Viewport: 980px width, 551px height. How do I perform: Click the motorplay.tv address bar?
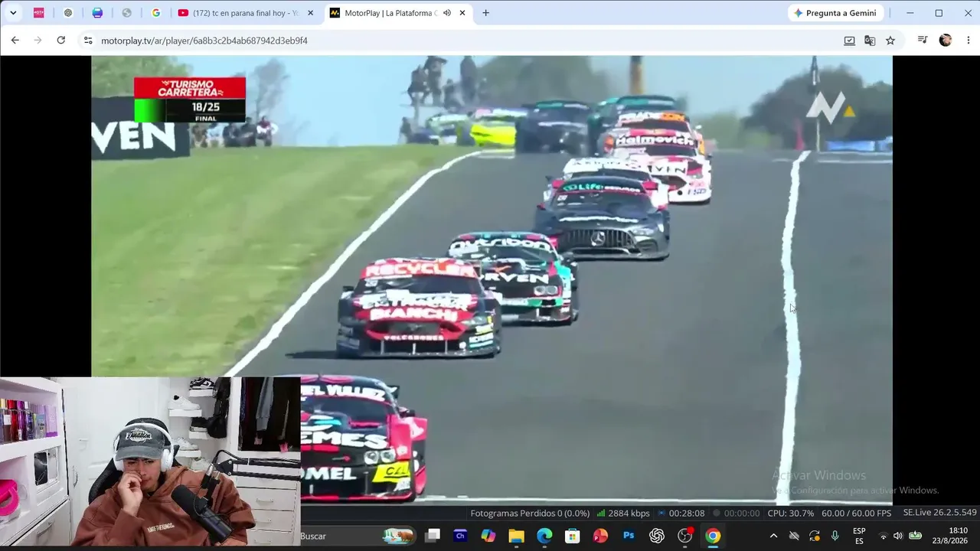(x=459, y=41)
